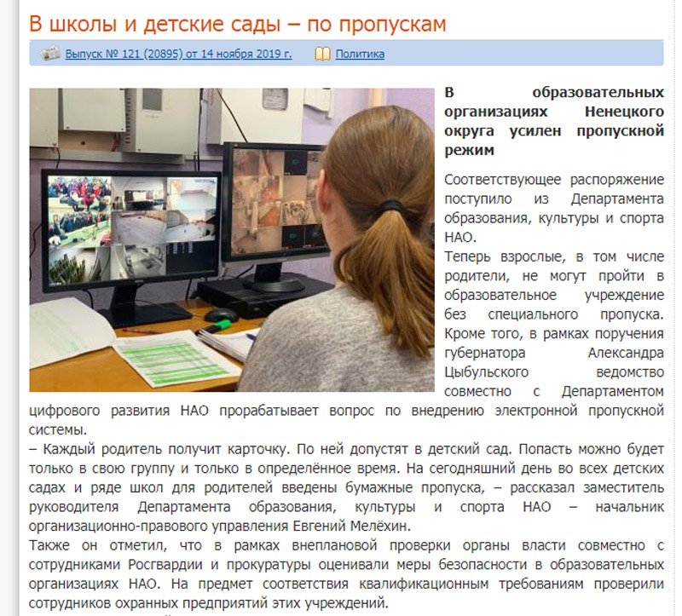Click the governor's name Александра Цыбульского
682x616 pixels.
pyautogui.click(x=553, y=363)
